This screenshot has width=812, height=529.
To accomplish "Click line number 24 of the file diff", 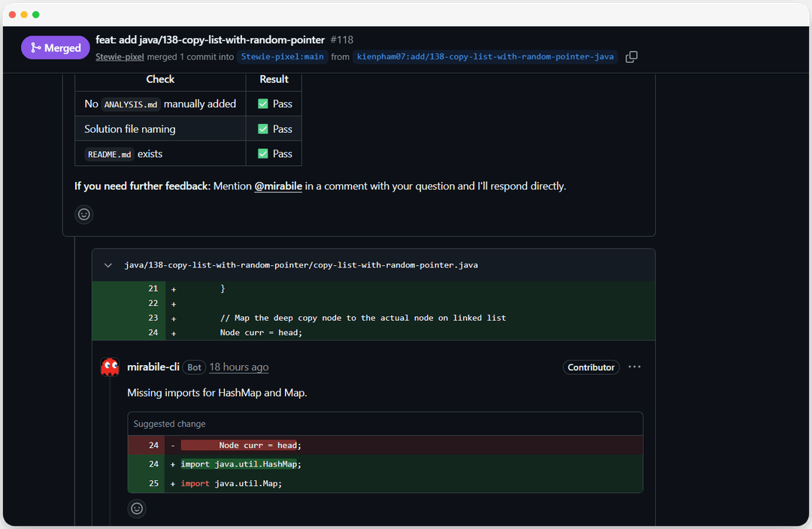I will [153, 333].
